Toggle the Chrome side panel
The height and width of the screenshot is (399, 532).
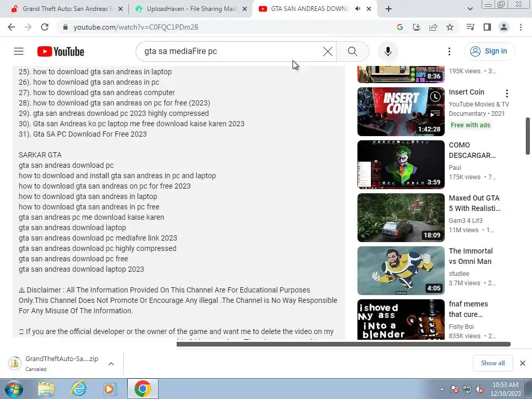(487, 27)
